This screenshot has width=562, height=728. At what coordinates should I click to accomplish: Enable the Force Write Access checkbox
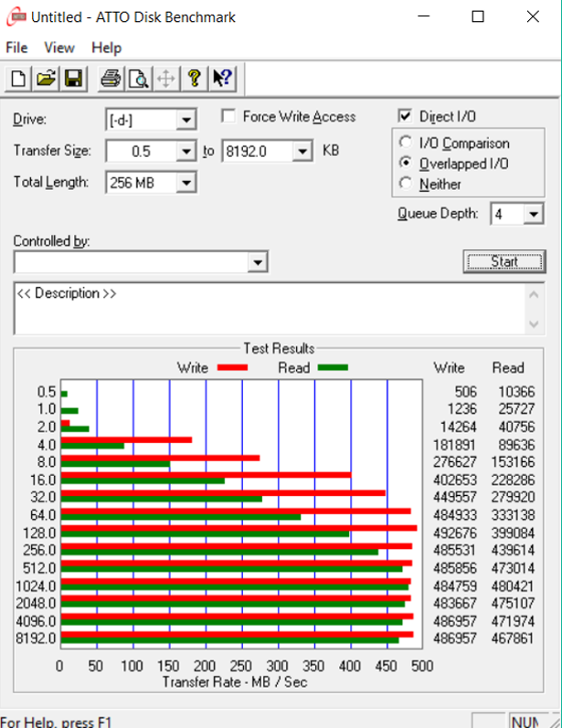[x=228, y=117]
